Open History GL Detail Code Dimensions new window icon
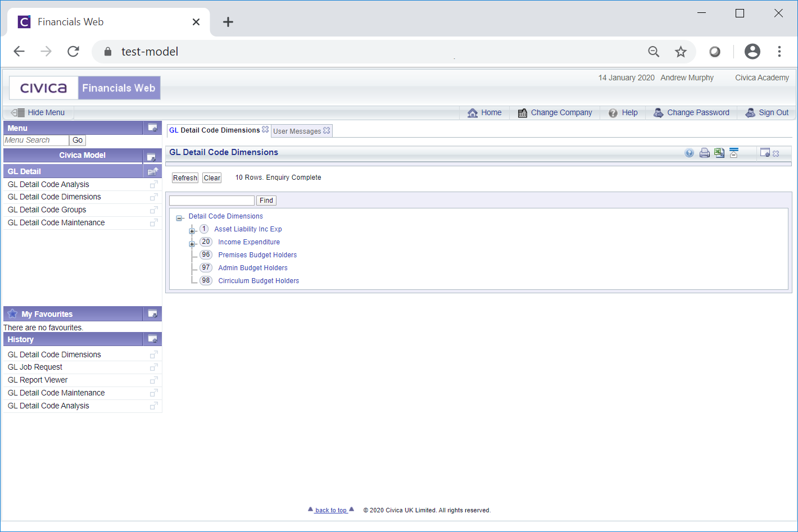 tap(153, 355)
